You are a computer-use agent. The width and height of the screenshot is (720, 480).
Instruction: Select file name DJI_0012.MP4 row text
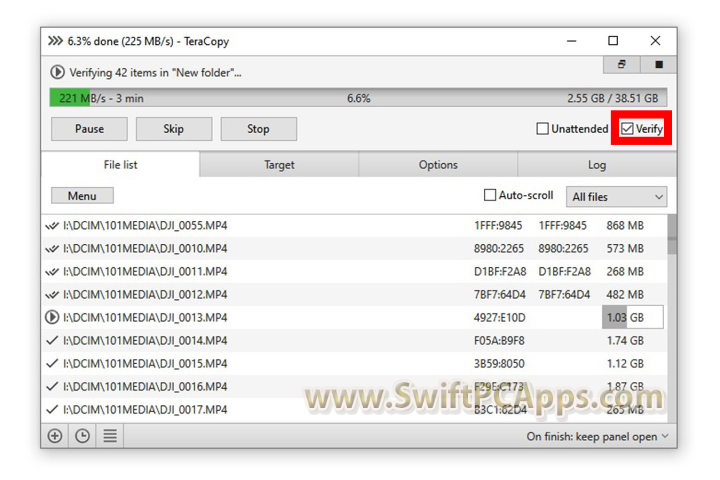(145, 294)
